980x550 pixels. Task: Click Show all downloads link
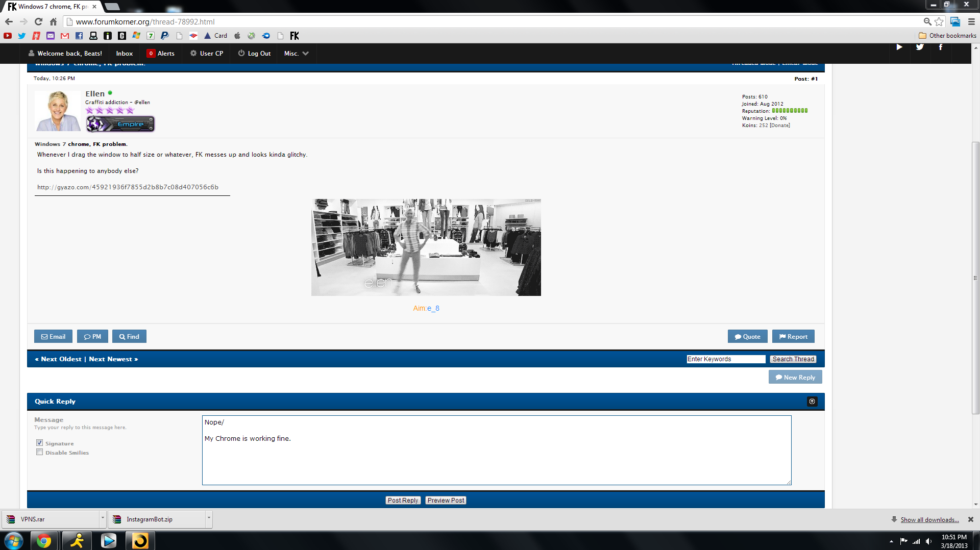929,520
